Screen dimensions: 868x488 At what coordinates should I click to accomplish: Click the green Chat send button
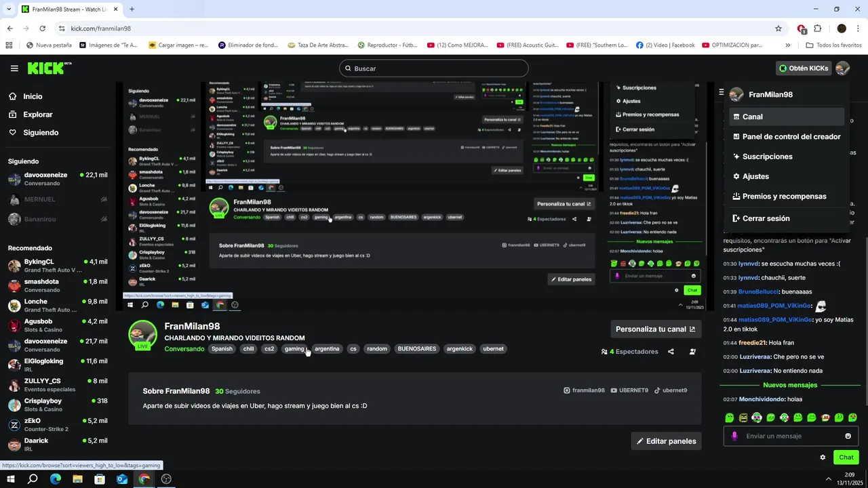(846, 457)
